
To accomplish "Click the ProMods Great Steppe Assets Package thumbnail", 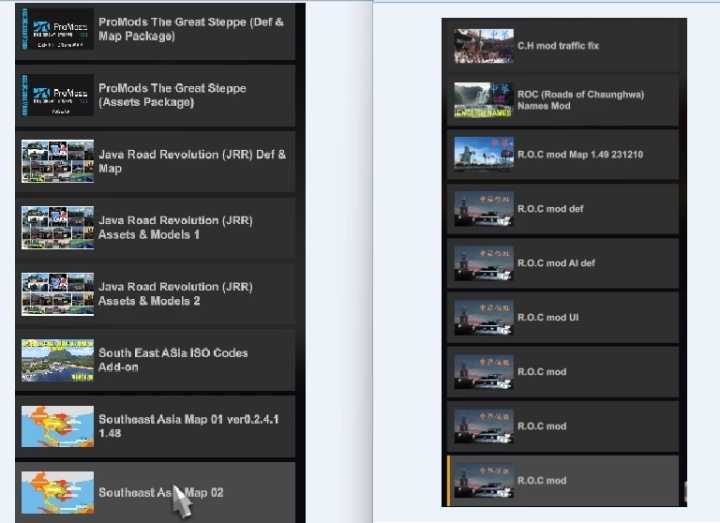I will coord(57,95).
